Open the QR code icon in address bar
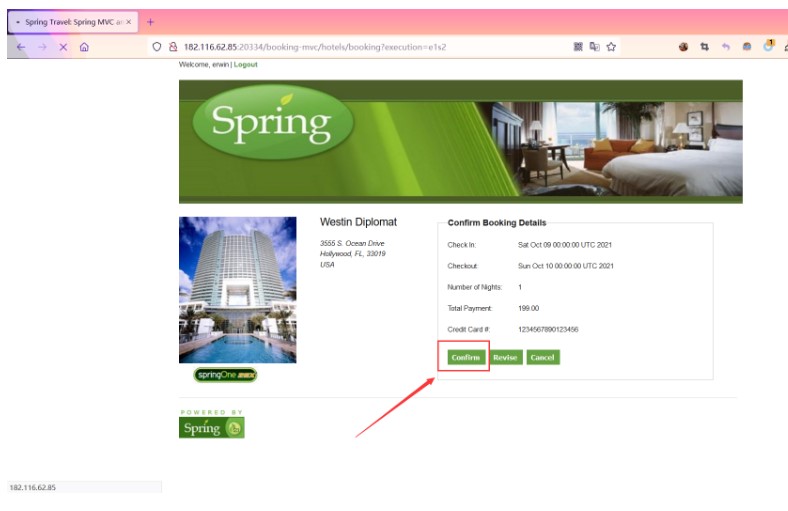Viewport: 788px width, 511px height. click(x=578, y=47)
